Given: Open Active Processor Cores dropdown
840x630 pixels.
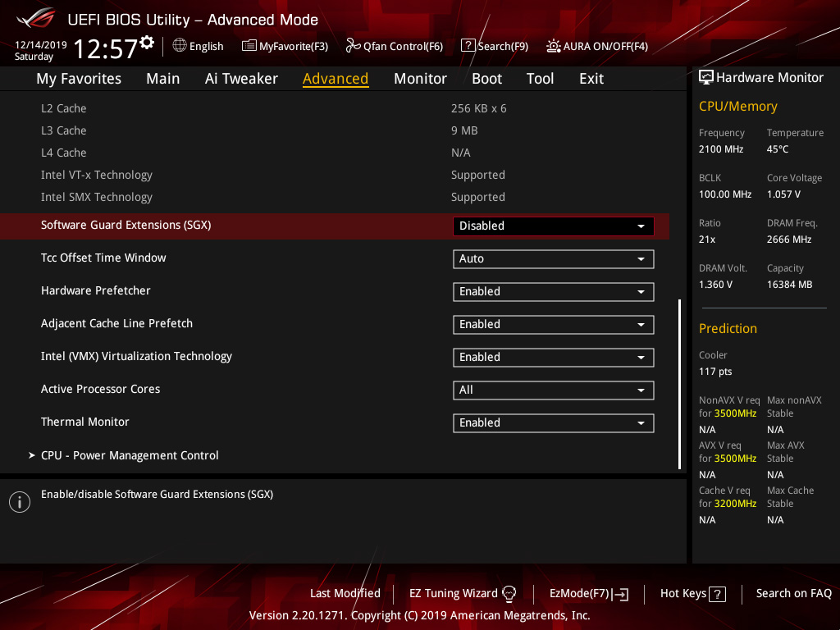Looking at the screenshot, I should point(554,390).
